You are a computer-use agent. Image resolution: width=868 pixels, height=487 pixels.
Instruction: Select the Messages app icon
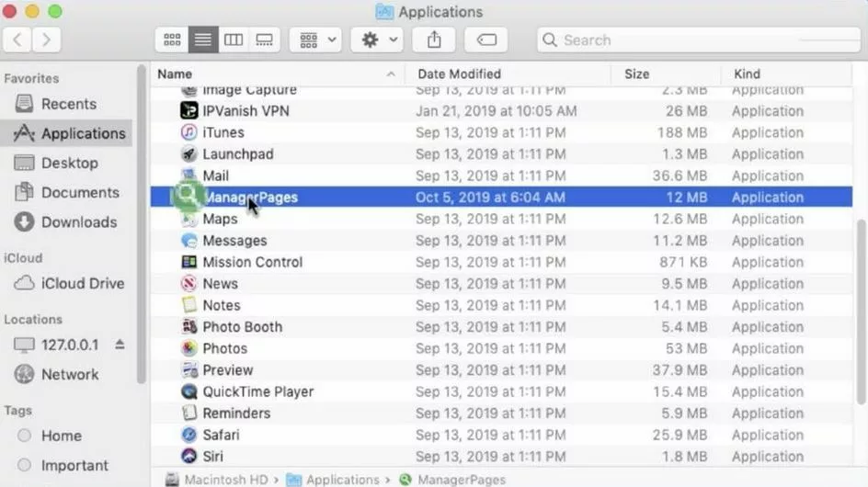pos(189,240)
